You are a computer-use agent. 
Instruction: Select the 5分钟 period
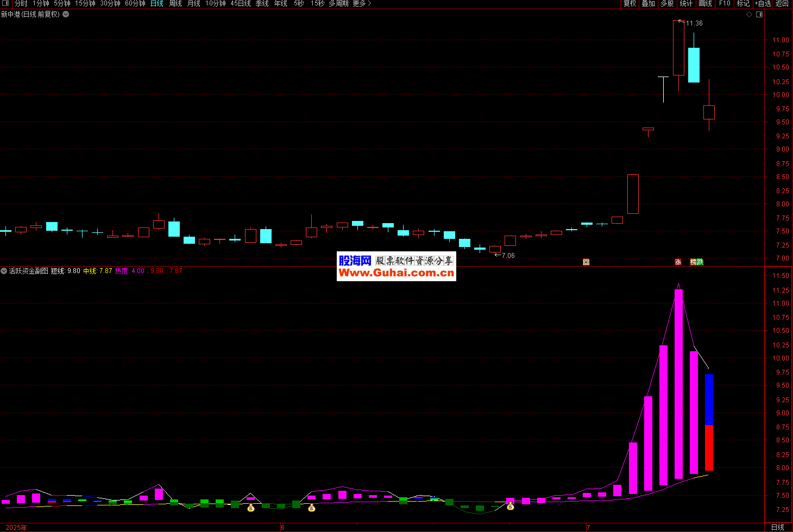point(62,4)
